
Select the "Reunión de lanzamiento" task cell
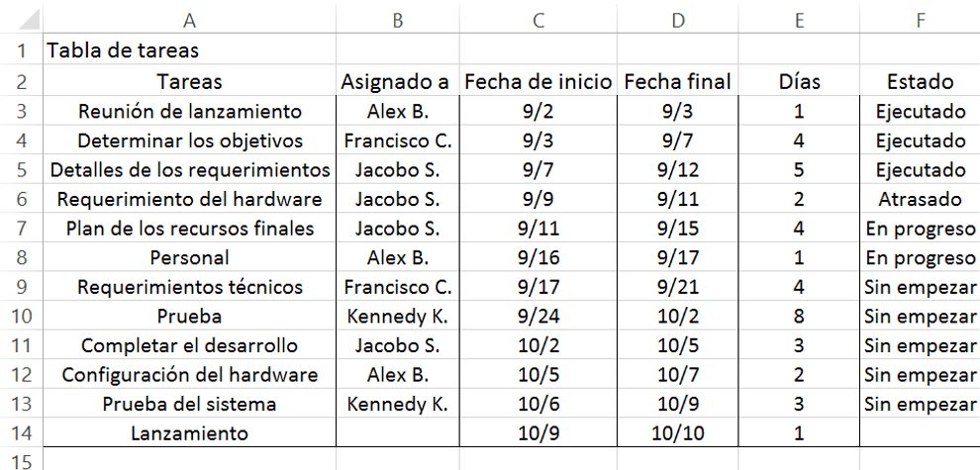point(189,111)
